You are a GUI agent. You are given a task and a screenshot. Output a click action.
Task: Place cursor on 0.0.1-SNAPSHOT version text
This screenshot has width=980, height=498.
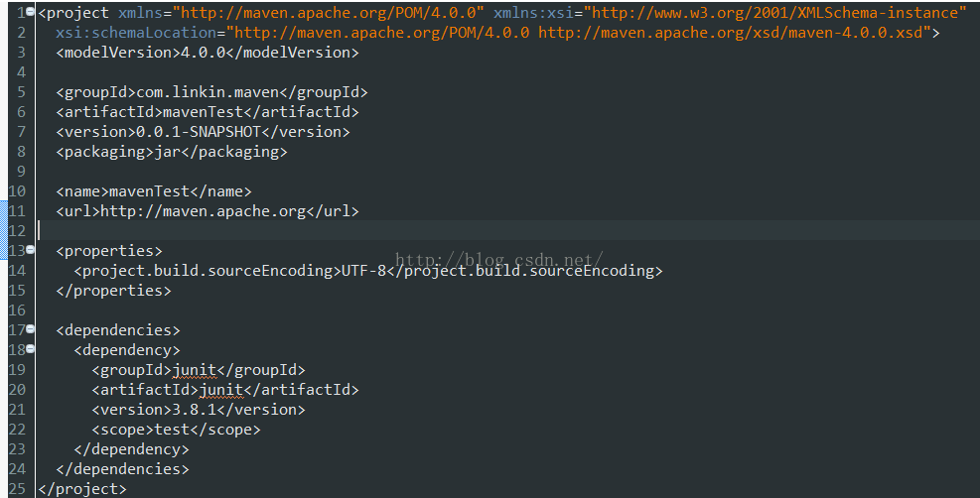[199, 132]
